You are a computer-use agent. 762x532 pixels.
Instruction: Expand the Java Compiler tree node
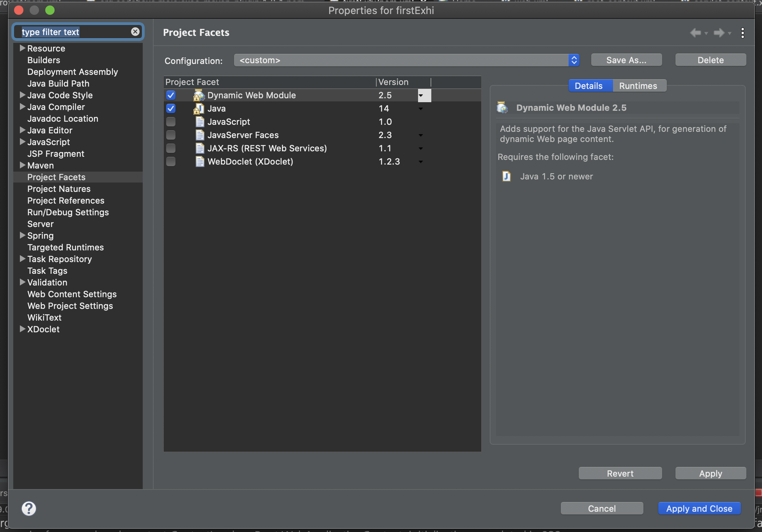tap(23, 107)
